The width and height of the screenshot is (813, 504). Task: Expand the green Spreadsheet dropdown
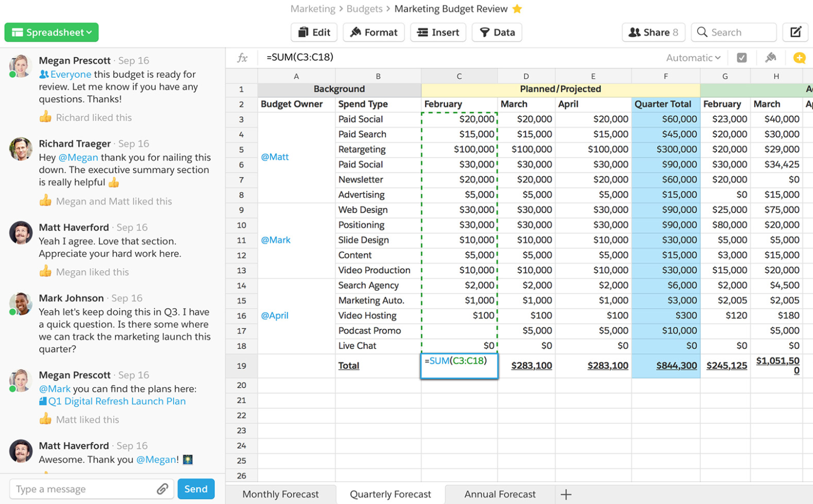[51, 32]
